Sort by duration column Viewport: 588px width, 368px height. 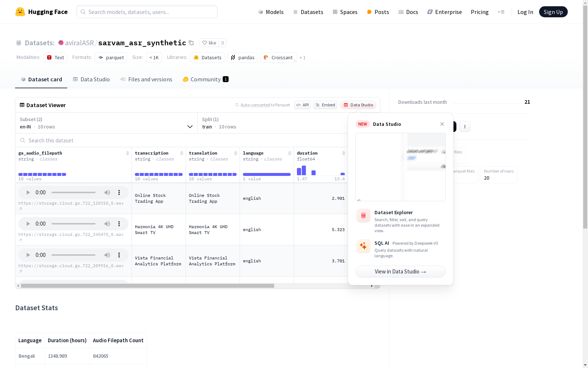[x=344, y=153]
